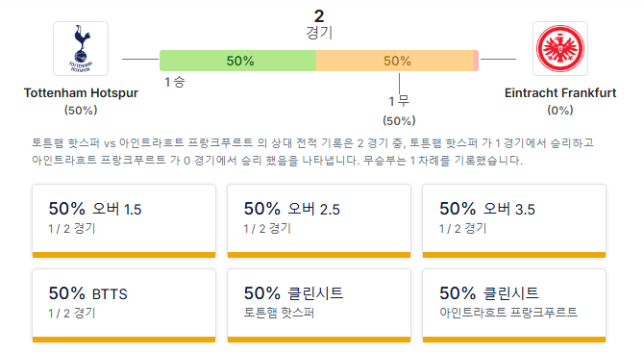644x354 pixels.
Task: Click the Tottenham (50%) win percentage text
Action: coord(81,111)
